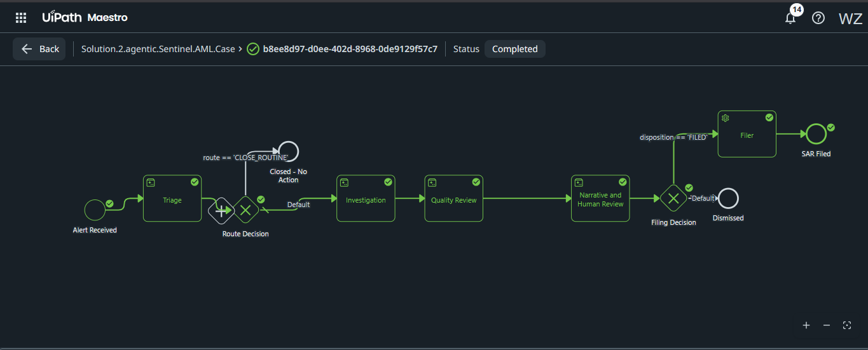This screenshot has width=868, height=350.
Task: Open the notifications bell with 14 badge
Action: coord(790,18)
